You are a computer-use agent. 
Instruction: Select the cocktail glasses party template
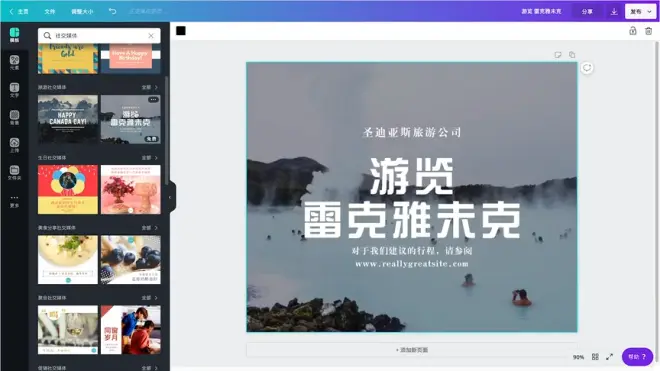[x=68, y=330]
